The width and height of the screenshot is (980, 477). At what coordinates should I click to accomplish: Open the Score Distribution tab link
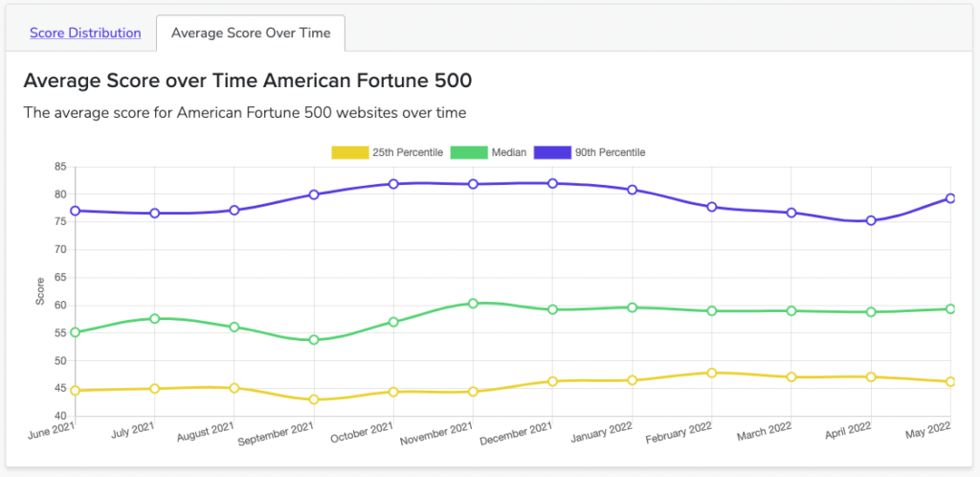[x=85, y=34]
